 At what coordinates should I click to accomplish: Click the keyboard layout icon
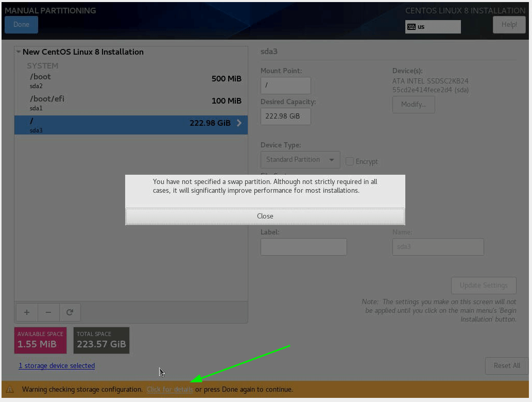point(411,27)
